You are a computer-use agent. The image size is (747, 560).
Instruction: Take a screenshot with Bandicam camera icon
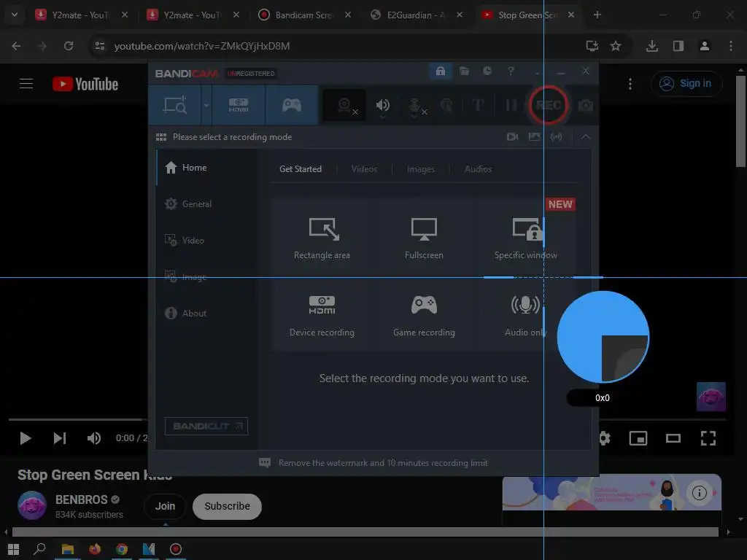click(586, 105)
